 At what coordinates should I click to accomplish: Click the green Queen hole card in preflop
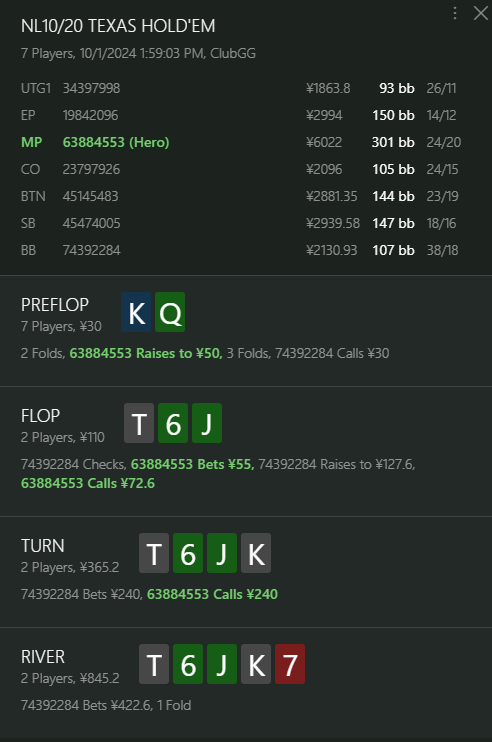[170, 312]
